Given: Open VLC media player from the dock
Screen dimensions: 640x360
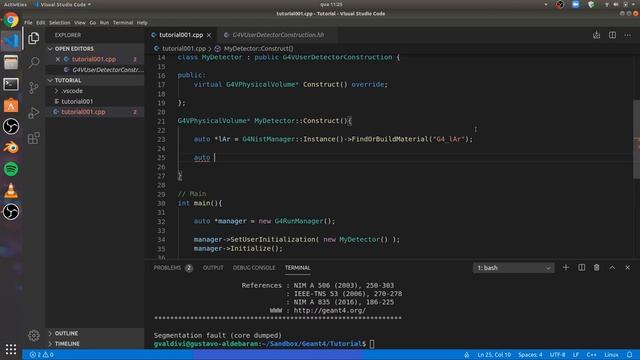Looking at the screenshot, I should pyautogui.click(x=11, y=191).
